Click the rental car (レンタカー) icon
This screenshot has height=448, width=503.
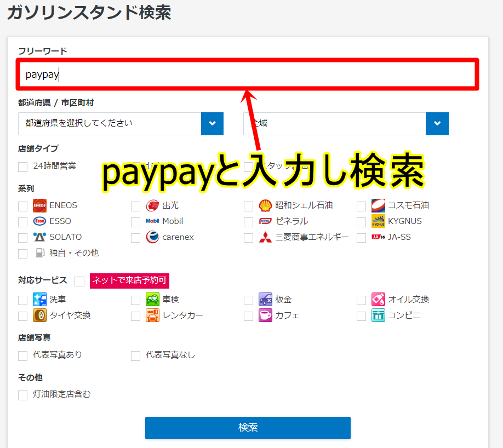point(152,315)
